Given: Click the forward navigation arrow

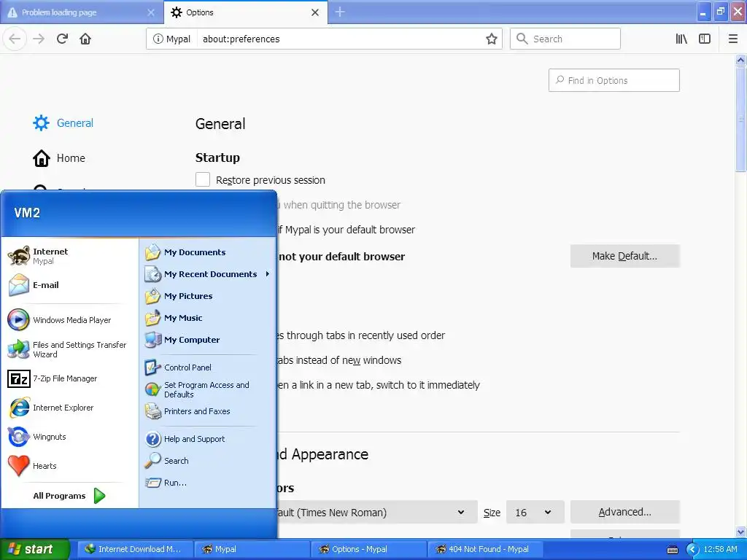Looking at the screenshot, I should [39, 39].
